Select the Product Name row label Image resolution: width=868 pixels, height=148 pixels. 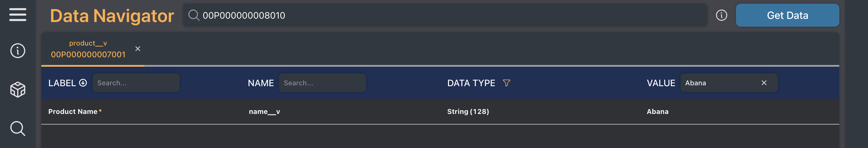73,112
